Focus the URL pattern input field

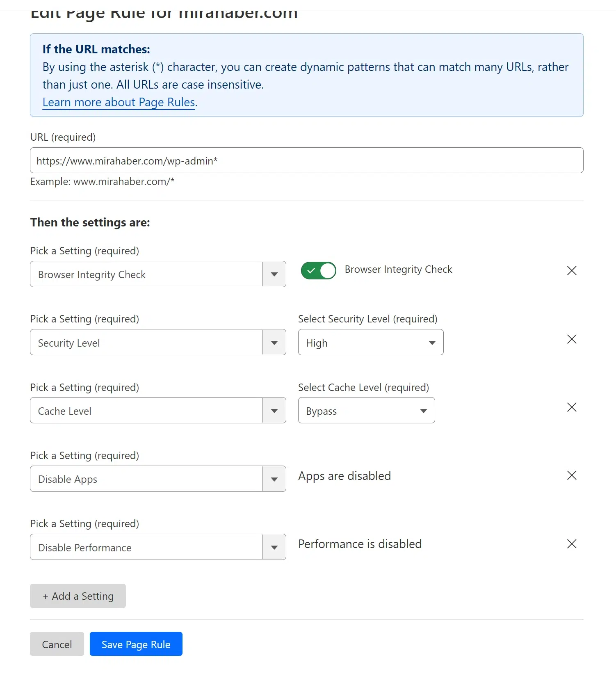(307, 160)
